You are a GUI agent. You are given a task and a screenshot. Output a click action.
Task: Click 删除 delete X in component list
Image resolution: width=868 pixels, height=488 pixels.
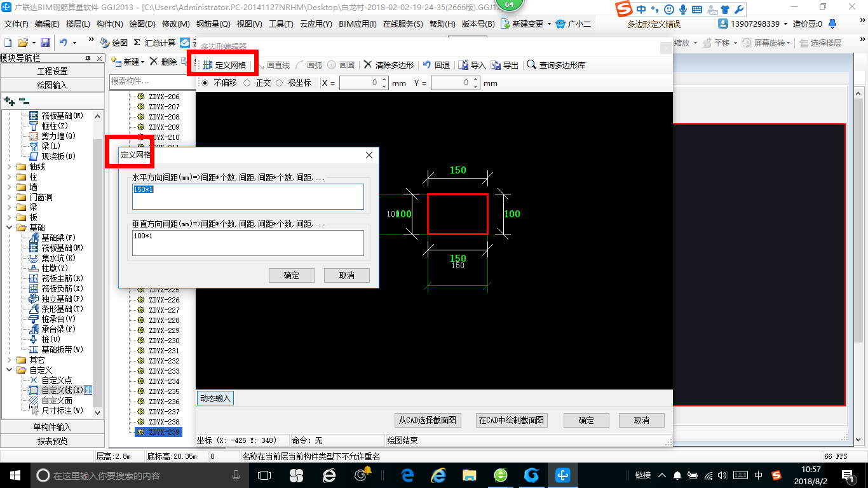coord(163,62)
